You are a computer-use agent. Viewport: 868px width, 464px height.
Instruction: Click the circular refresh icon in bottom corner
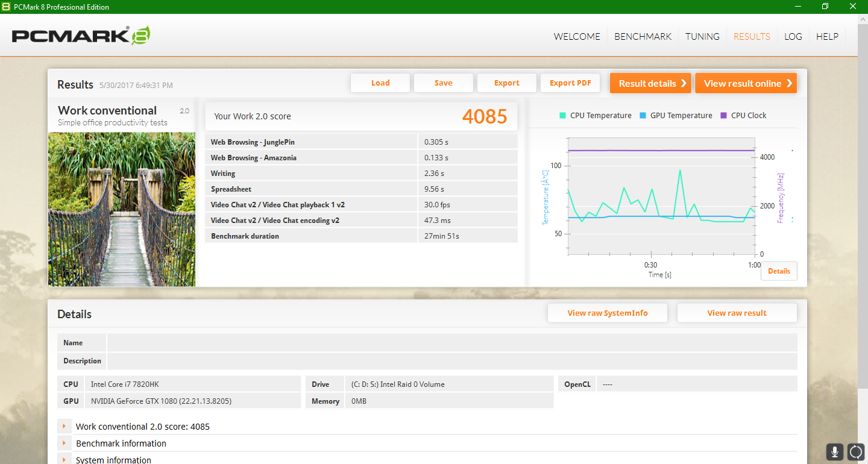coord(856,451)
